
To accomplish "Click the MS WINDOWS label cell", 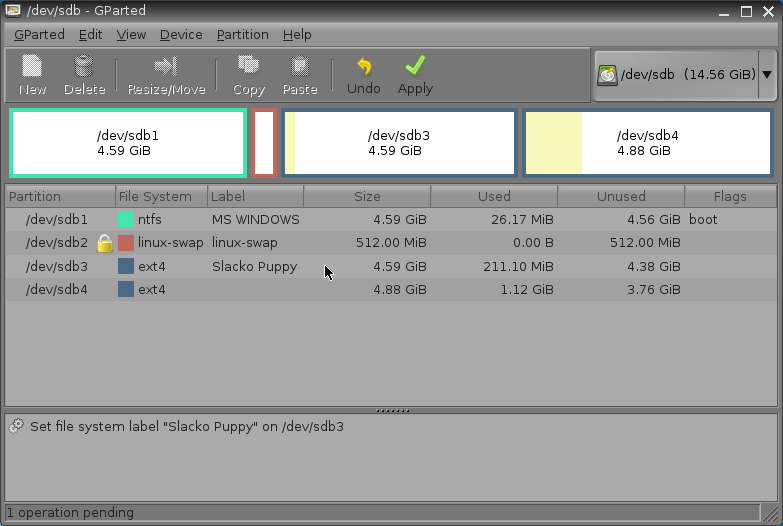I will point(256,220).
